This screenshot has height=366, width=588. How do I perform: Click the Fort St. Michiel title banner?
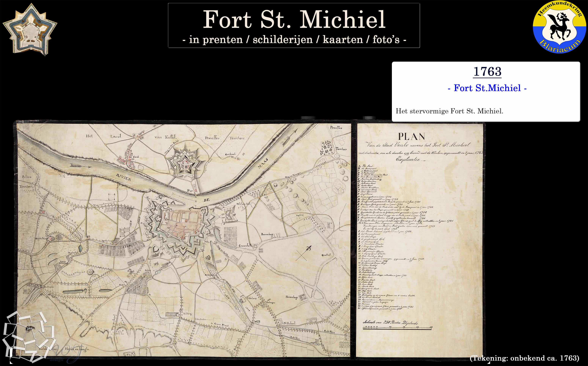[294, 19]
